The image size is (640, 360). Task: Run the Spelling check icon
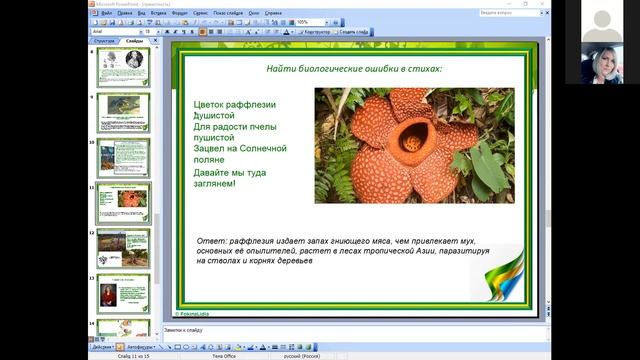click(x=149, y=22)
